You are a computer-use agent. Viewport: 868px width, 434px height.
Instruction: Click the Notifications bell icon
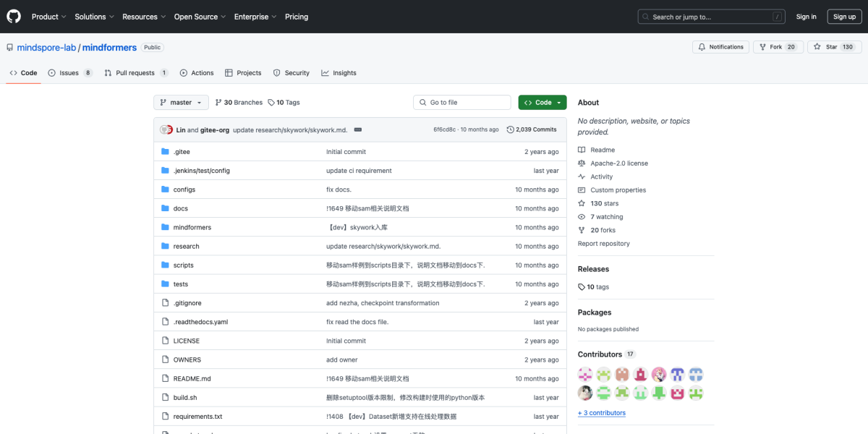[700, 46]
